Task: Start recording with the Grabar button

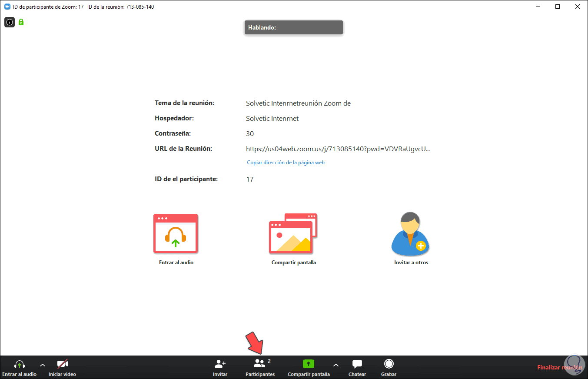Action: pos(389,368)
